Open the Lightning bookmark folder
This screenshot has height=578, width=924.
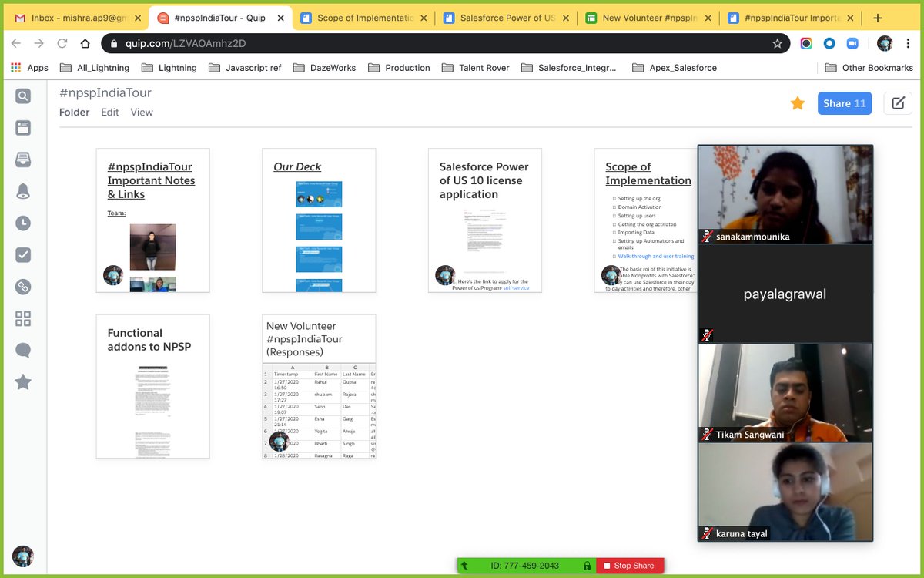(x=169, y=68)
